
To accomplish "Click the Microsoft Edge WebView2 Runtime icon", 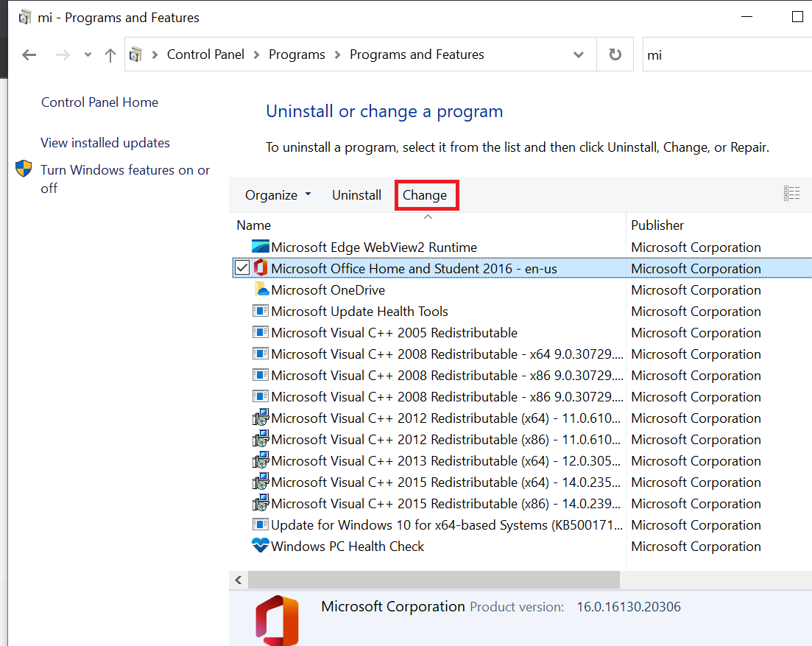I will [261, 247].
